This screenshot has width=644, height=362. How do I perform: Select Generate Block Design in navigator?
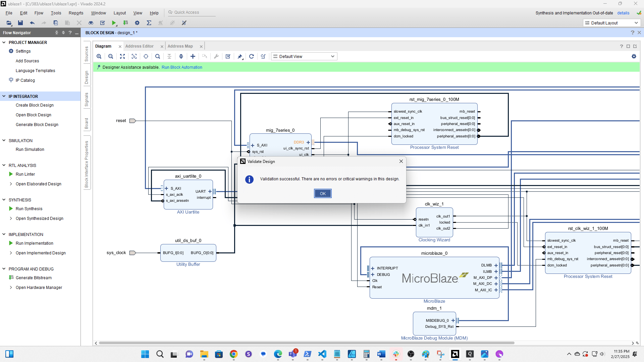pos(37,125)
